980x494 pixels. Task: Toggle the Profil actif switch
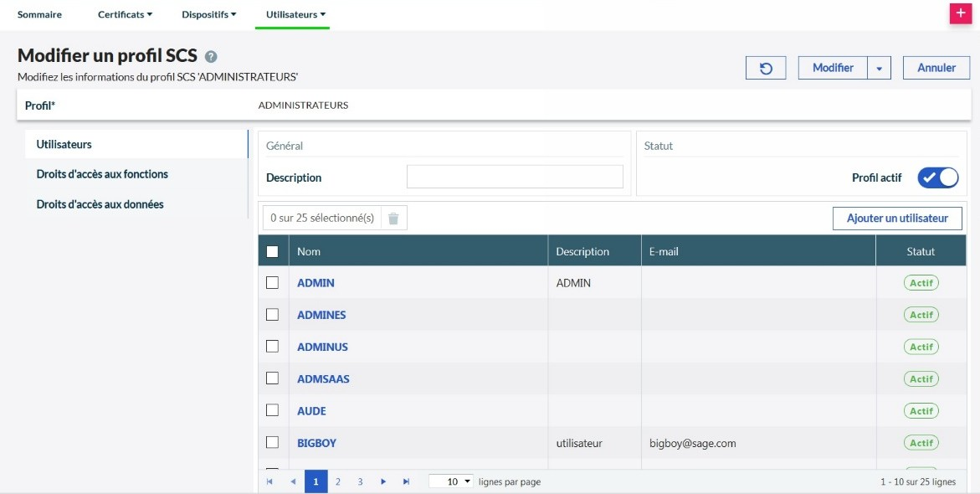click(937, 178)
